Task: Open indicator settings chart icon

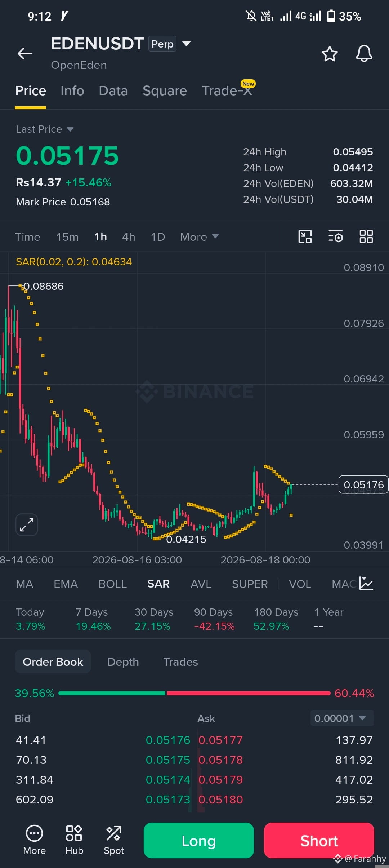Action: [x=366, y=584]
